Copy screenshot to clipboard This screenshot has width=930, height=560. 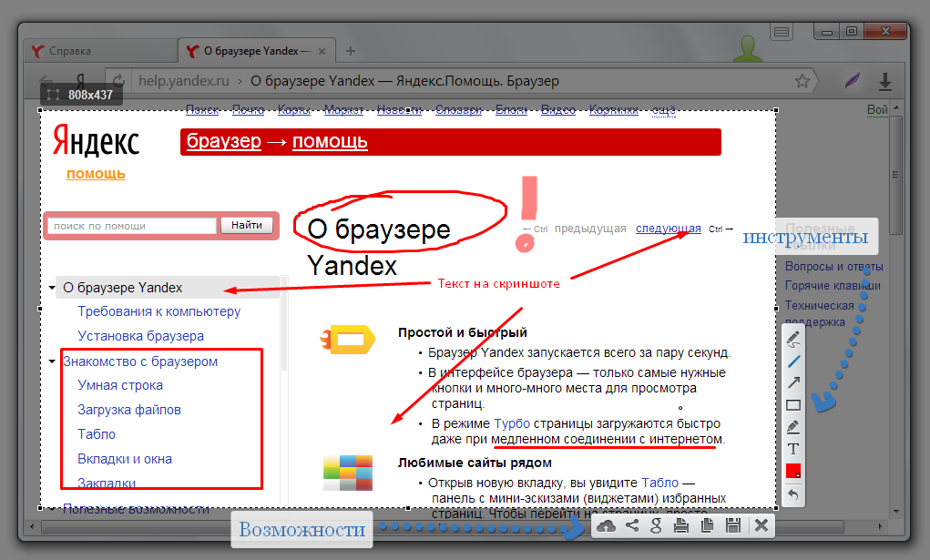click(706, 525)
